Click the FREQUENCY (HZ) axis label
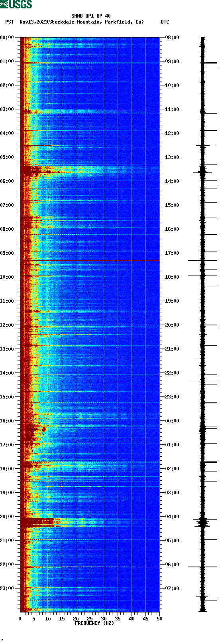This screenshot has width=220, height=644. tap(94, 623)
